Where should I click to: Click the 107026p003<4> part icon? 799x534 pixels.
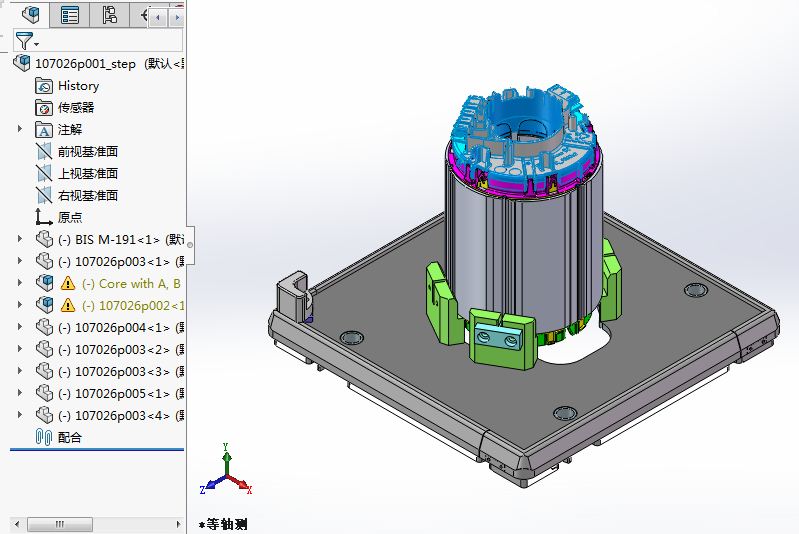(44, 414)
